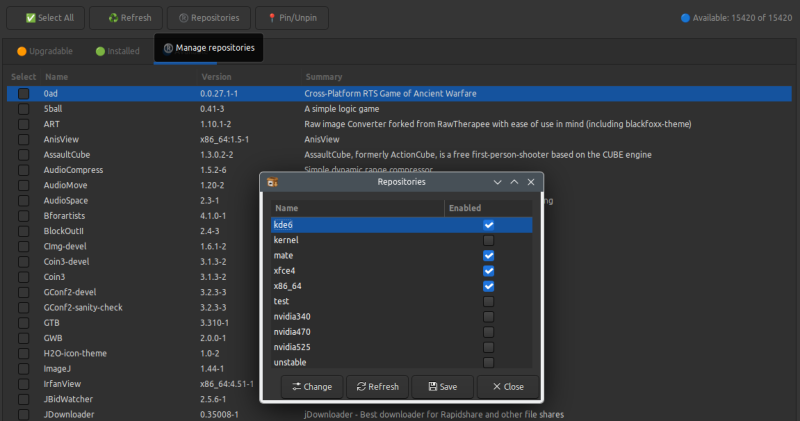Viewport: 800px width, 421px height.
Task: Click the Pin/Unpin toolbar button
Action: tap(292, 18)
